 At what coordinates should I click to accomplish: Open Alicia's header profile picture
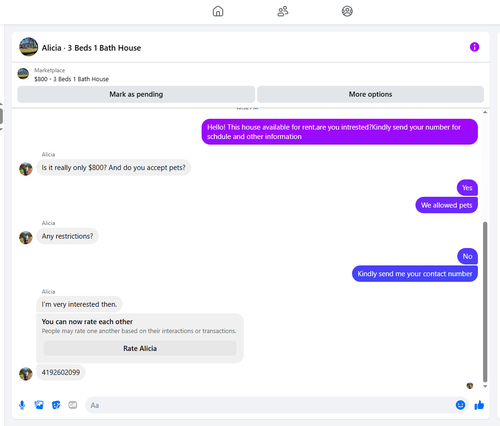pos(28,47)
